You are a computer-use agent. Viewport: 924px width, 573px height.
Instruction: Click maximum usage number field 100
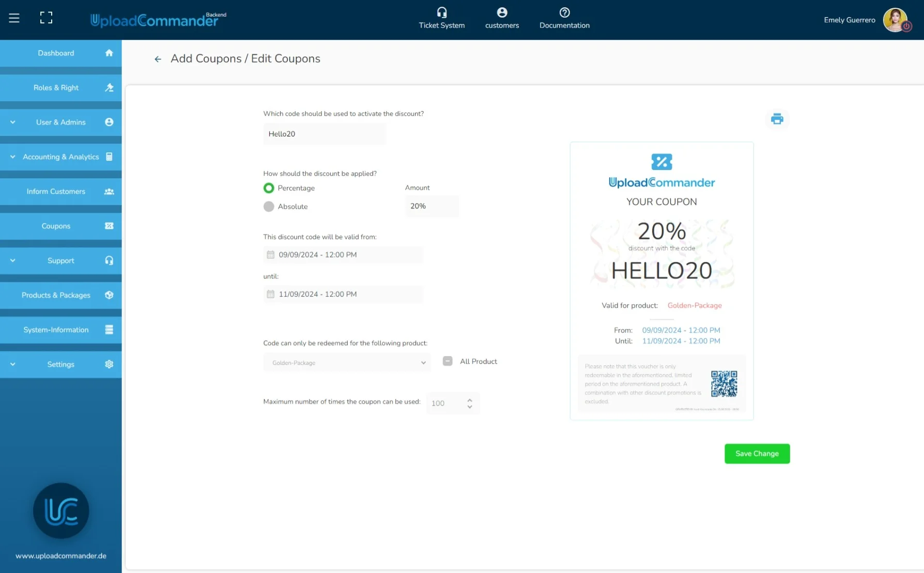[x=453, y=404]
